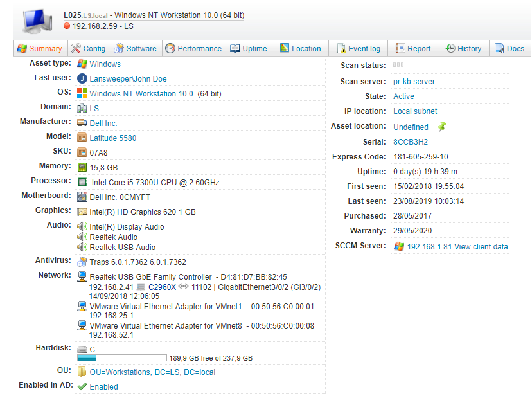Click the green pushpin asset location icon

coord(442,127)
